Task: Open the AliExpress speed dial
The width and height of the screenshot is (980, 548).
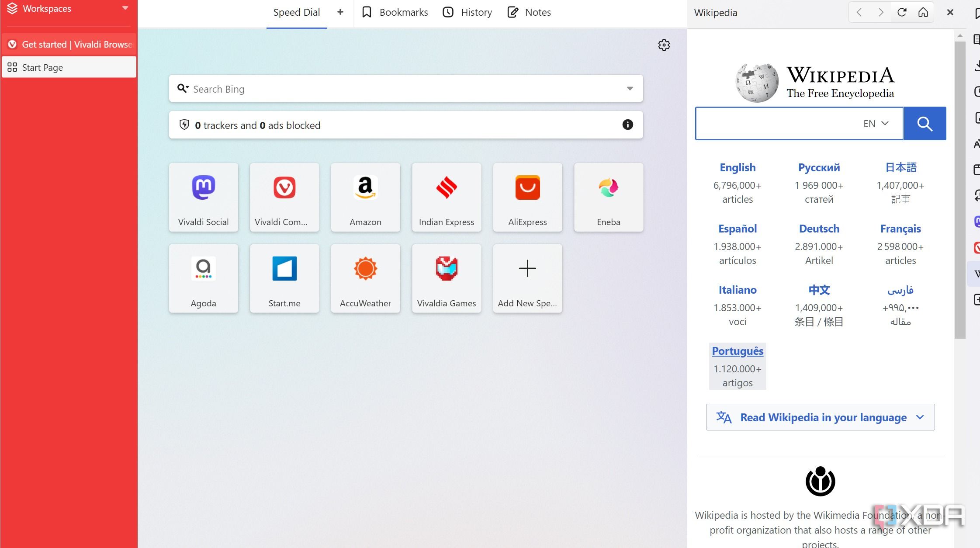Action: (x=527, y=197)
